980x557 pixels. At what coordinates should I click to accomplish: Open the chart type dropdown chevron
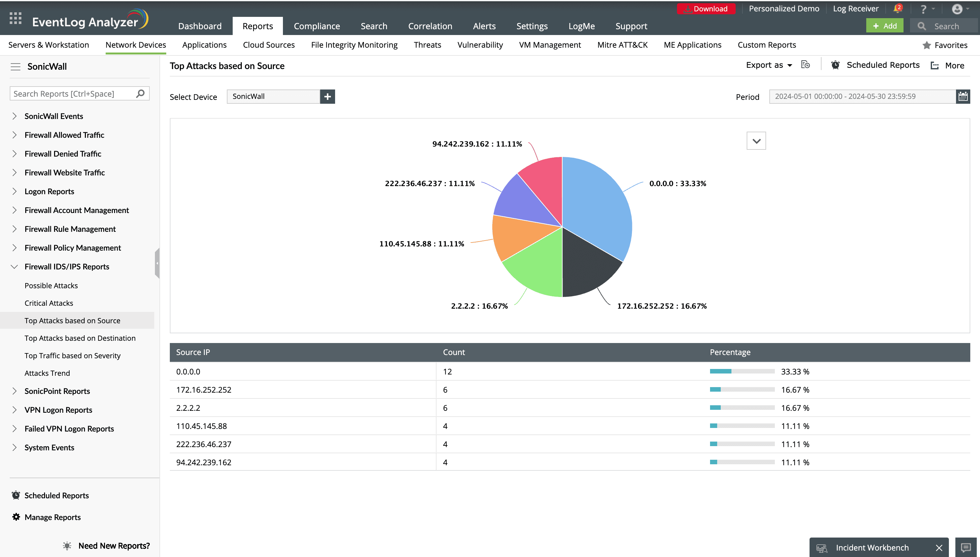coord(756,141)
